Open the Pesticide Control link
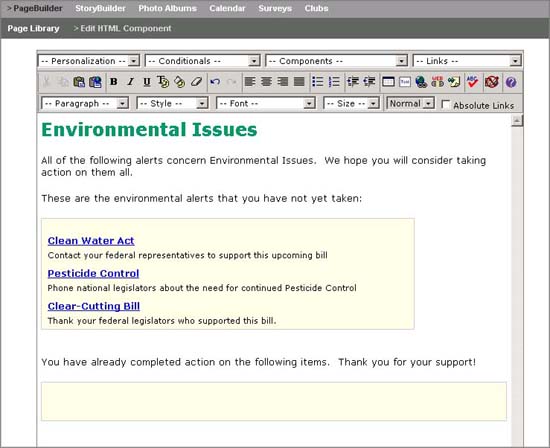Image resolution: width=550 pixels, height=448 pixels. [x=93, y=273]
